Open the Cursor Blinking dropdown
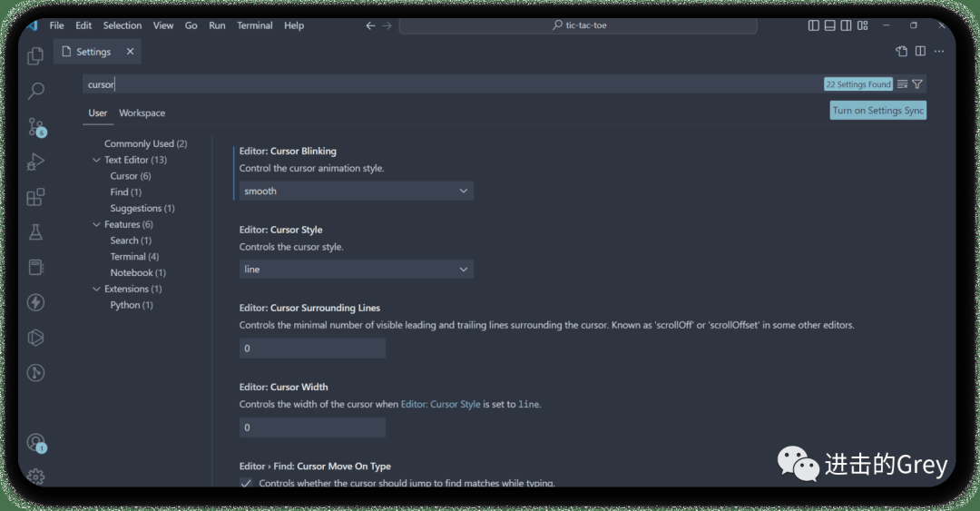 click(x=357, y=191)
